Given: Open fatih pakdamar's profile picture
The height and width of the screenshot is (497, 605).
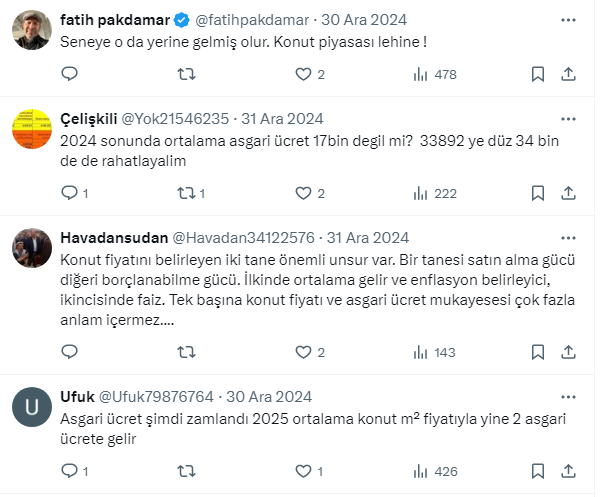Looking at the screenshot, I should click(31, 30).
